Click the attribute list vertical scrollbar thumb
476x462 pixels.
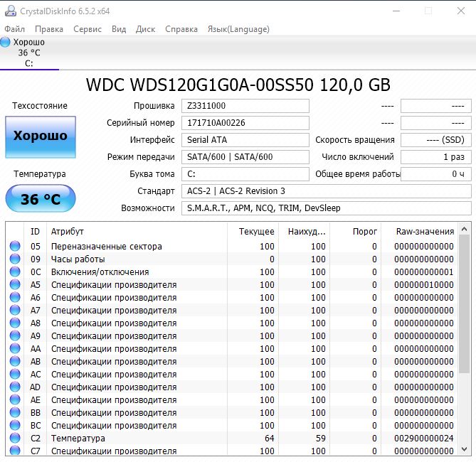pos(464,304)
